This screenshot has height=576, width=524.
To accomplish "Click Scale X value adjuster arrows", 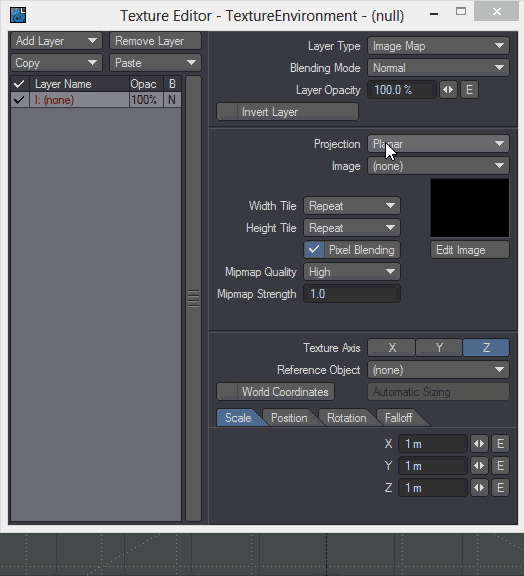I will coord(479,444).
